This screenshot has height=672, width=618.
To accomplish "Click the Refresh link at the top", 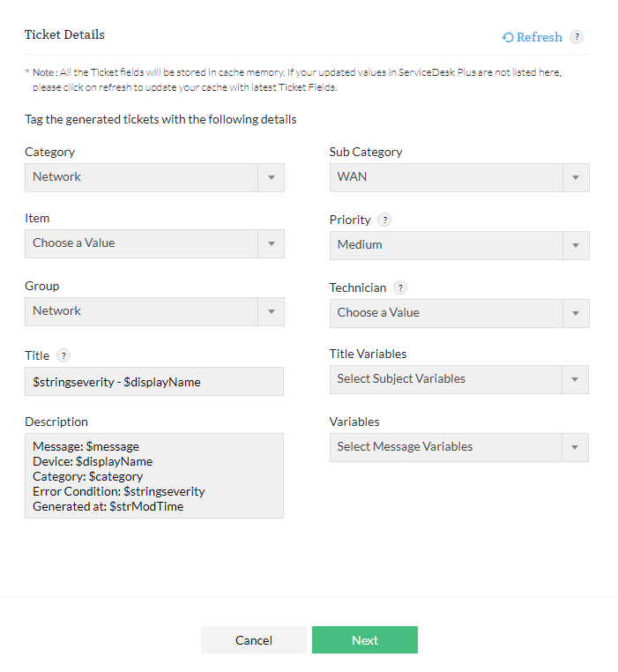I will click(x=532, y=37).
